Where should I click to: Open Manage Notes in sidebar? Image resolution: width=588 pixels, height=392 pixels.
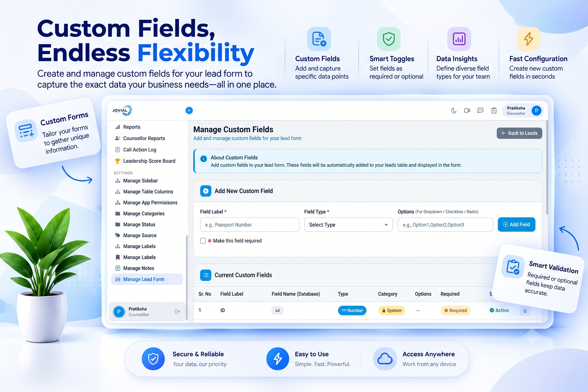coord(135,268)
